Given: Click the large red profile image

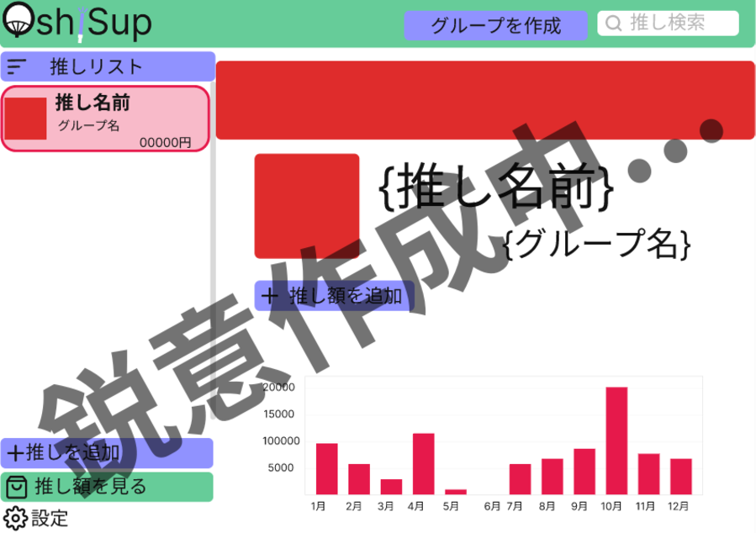Looking at the screenshot, I should pos(307,206).
